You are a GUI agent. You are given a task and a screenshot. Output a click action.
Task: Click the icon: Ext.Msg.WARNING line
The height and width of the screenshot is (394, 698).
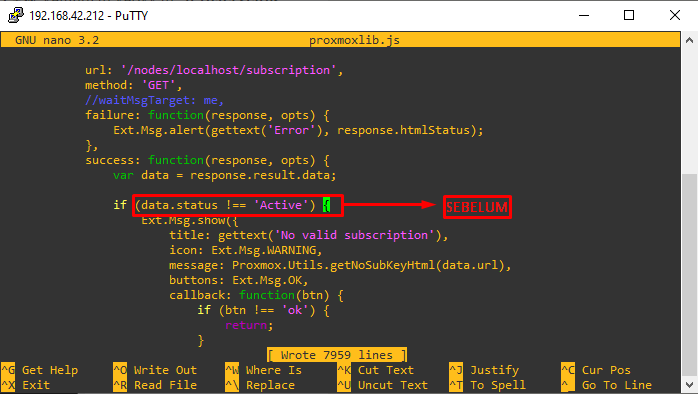point(246,250)
